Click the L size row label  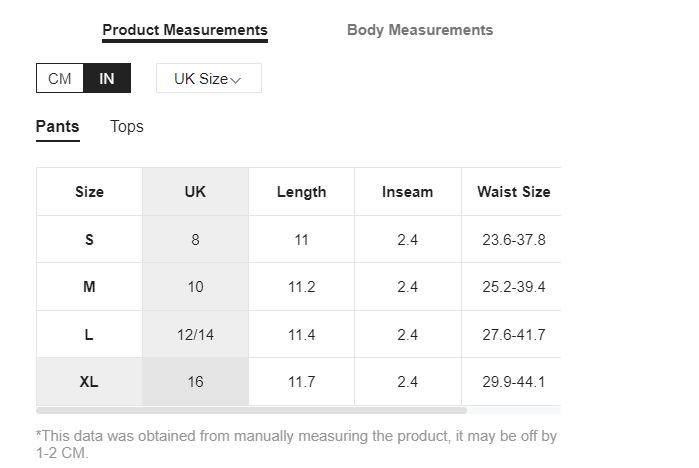[x=89, y=334]
